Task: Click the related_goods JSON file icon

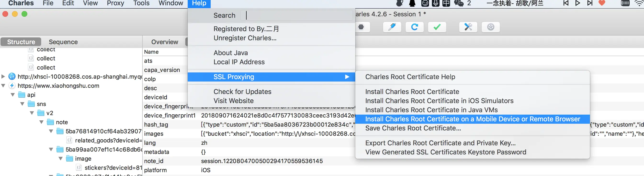Action: click(x=69, y=140)
